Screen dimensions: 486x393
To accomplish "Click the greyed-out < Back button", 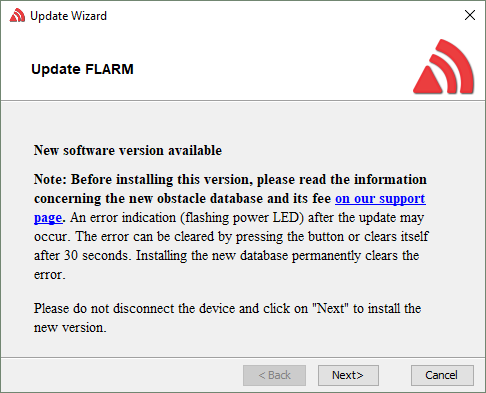I will pyautogui.click(x=274, y=375).
